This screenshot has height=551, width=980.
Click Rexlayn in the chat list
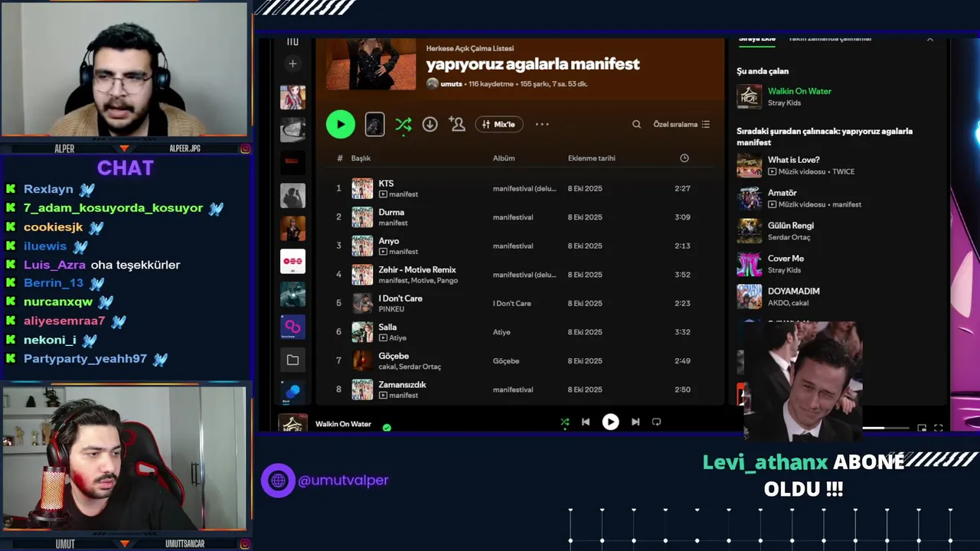(48, 189)
